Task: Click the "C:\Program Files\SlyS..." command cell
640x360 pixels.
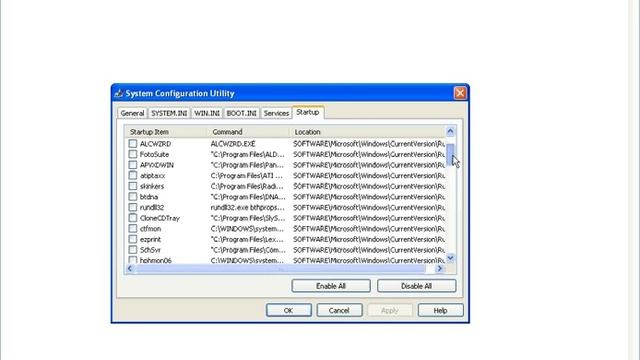Action: pos(248,218)
